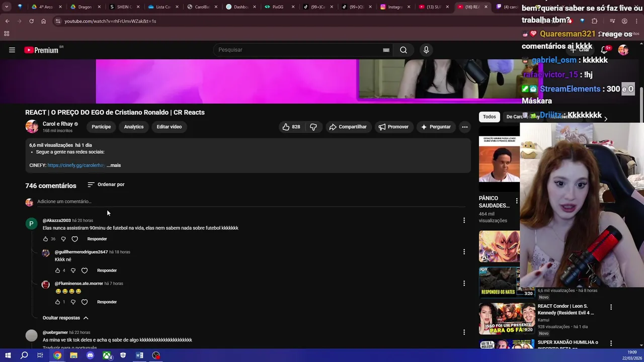The width and height of the screenshot is (644, 362).
Task: Open Chrome apps grid in bookmarks bar
Action: click(x=7, y=34)
